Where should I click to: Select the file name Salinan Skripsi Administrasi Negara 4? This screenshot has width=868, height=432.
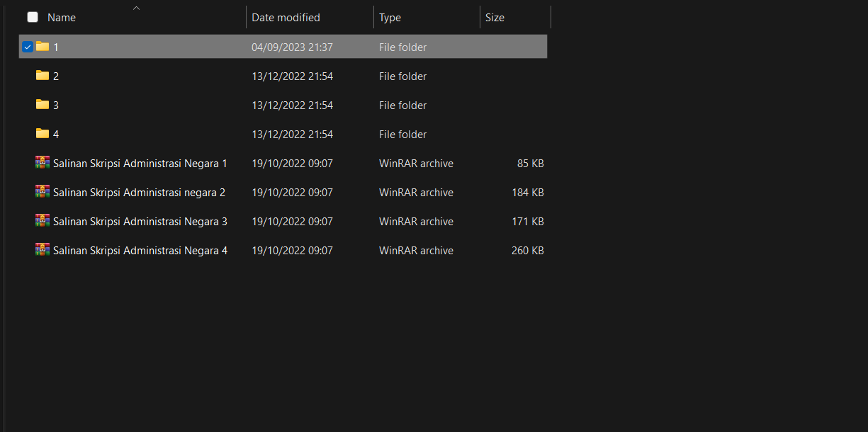[140, 251]
